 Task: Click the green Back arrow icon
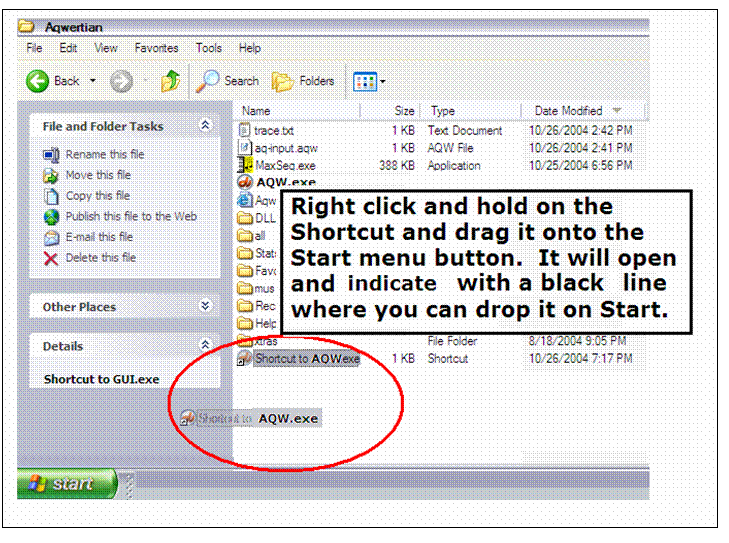(39, 81)
